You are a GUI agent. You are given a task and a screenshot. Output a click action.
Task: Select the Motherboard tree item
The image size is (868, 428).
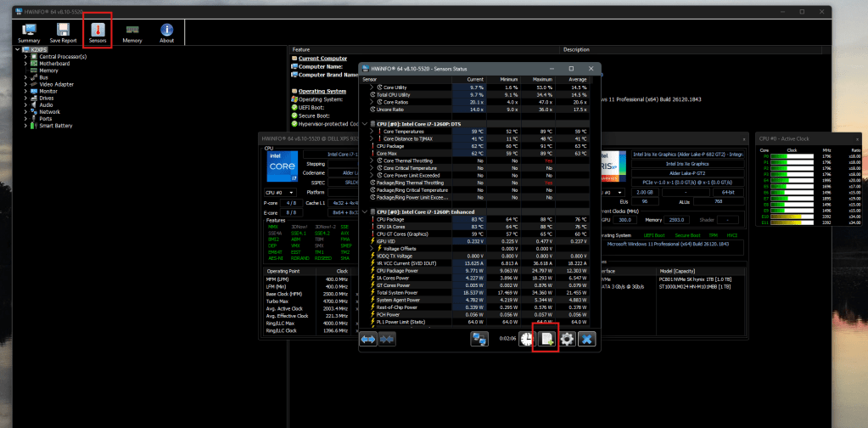(54, 64)
